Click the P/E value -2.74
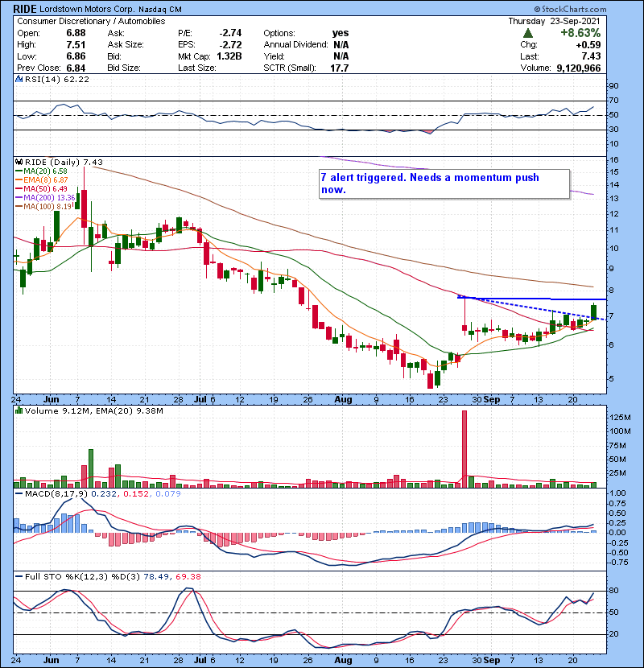644x668 pixels. [x=230, y=33]
